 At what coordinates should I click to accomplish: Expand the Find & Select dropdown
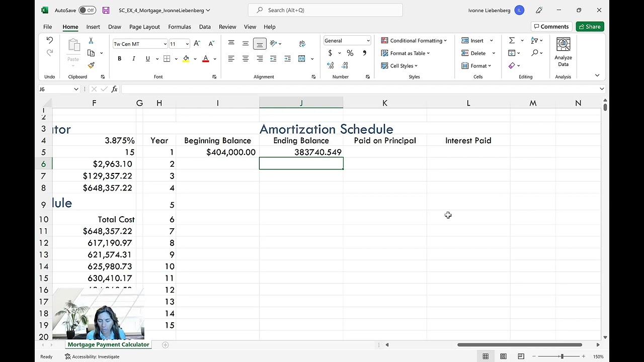(536, 53)
